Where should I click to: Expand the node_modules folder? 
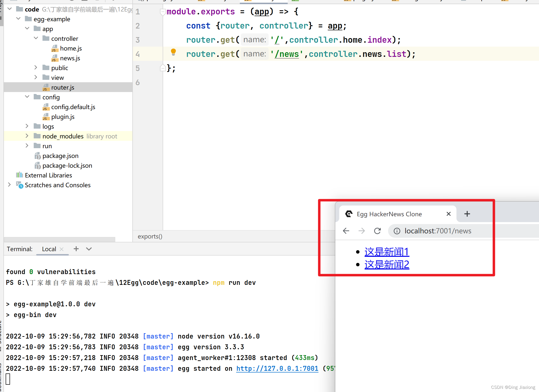pyautogui.click(x=27, y=136)
